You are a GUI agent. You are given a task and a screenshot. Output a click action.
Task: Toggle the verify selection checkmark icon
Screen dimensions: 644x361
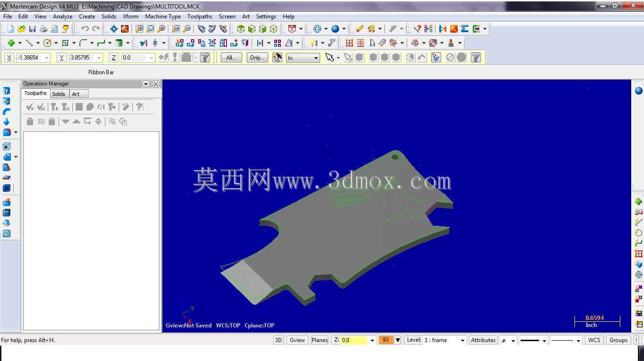[436, 58]
